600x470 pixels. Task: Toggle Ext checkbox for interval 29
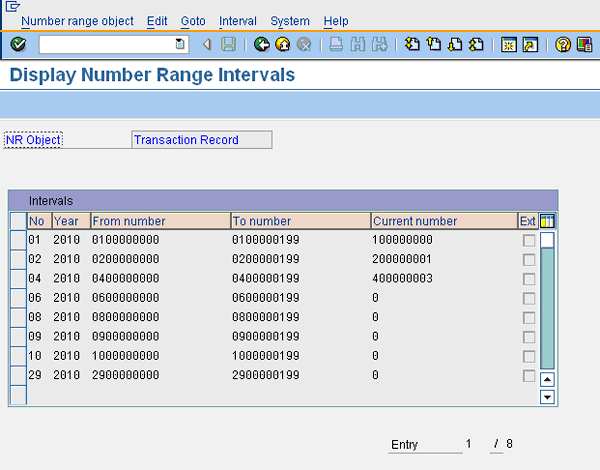528,375
